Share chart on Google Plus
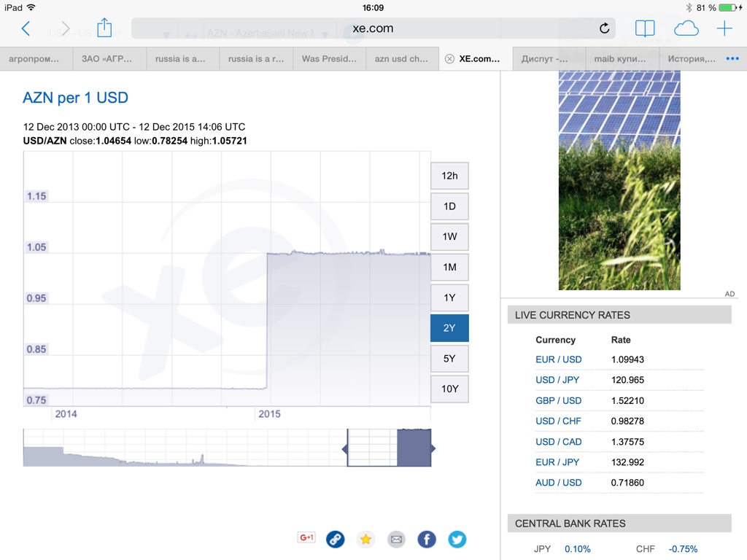 306,537
